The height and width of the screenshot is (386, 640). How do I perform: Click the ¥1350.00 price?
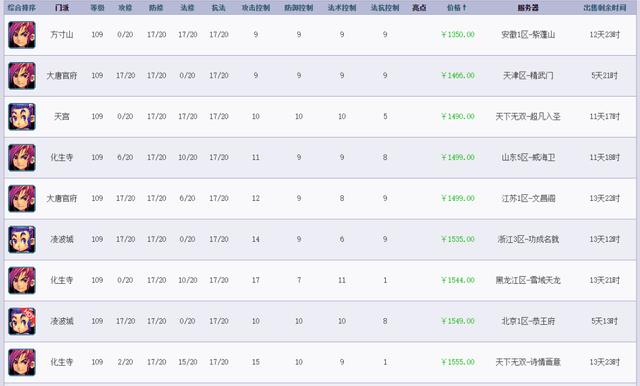[x=458, y=35]
